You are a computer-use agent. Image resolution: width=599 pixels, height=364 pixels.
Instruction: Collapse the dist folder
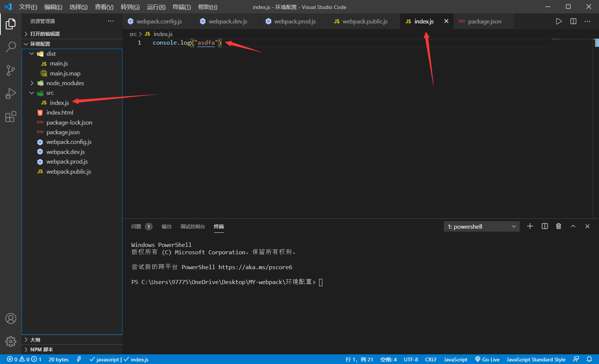72,54
